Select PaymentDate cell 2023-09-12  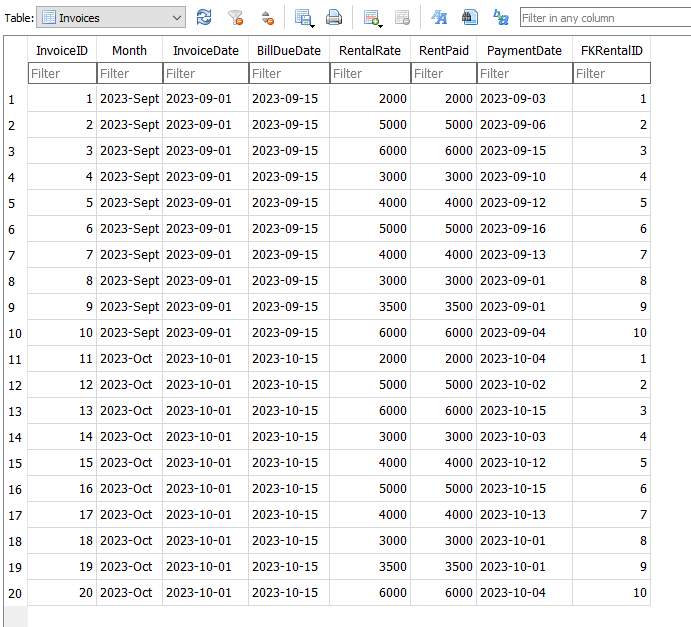524,203
